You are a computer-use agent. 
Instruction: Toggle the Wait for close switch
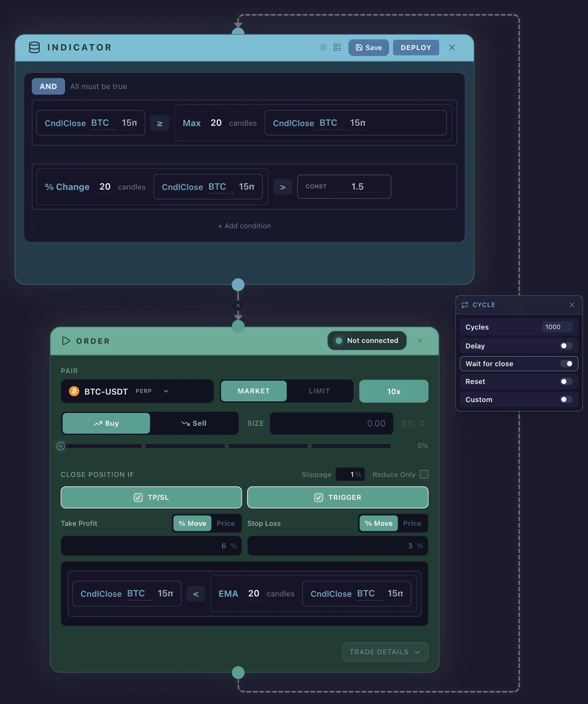point(566,363)
